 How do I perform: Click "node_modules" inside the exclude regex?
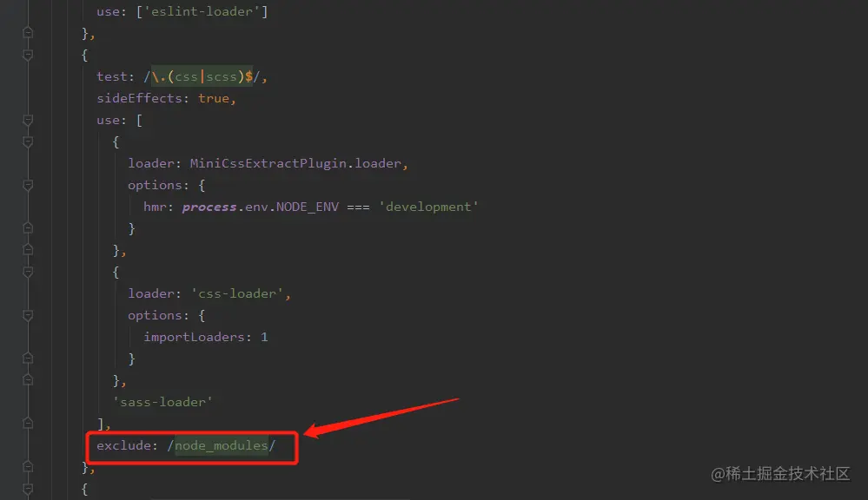pyautogui.click(x=222, y=445)
